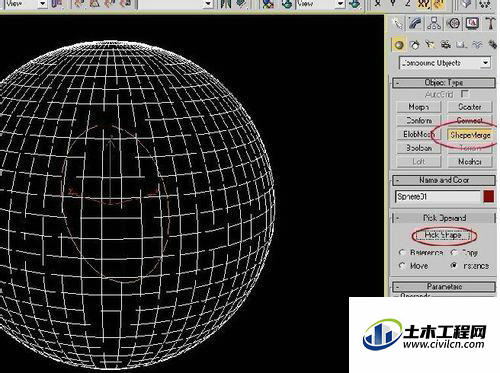Click the Pick Shape button
The width and height of the screenshot is (500, 373).
tap(444, 235)
